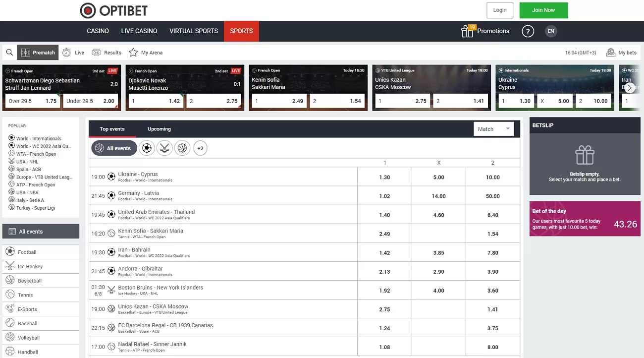
Task: Pick Thailand win odds 6.40
Action: click(x=493, y=215)
